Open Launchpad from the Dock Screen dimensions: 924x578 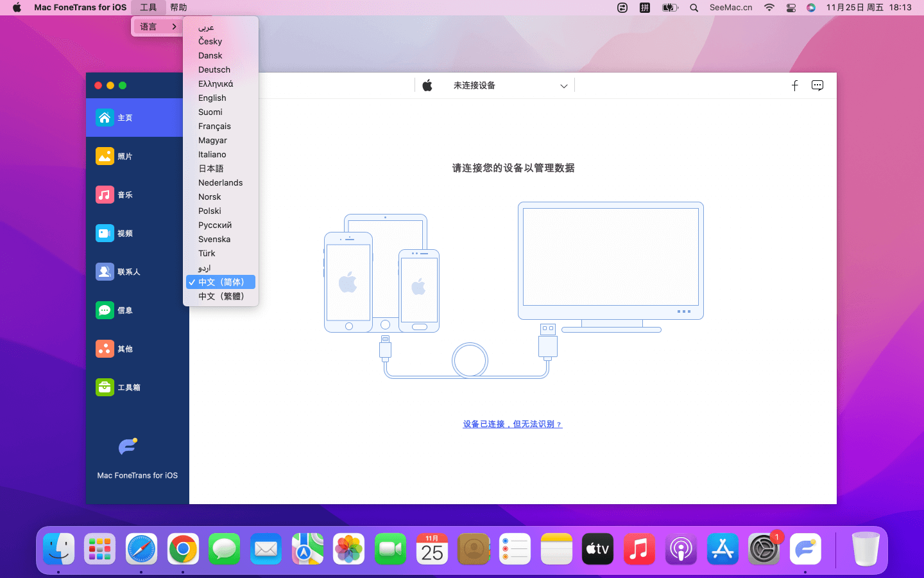[x=100, y=549]
